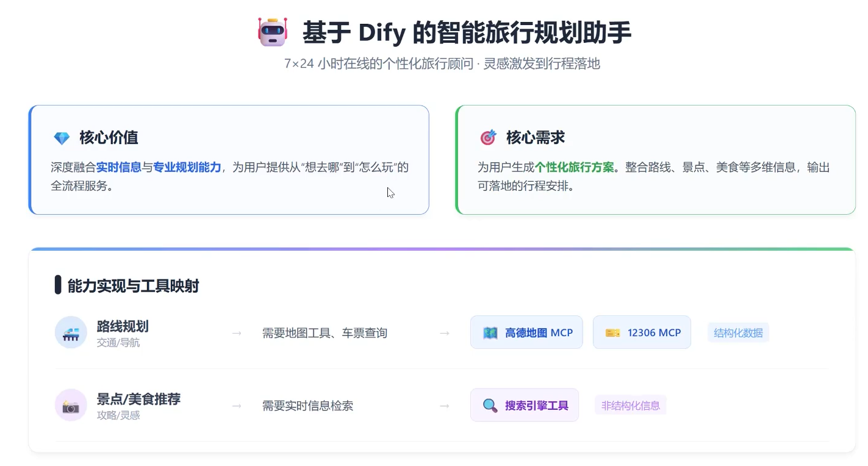Click the 高德地图 MCP button
868x466 pixels.
tap(526, 332)
